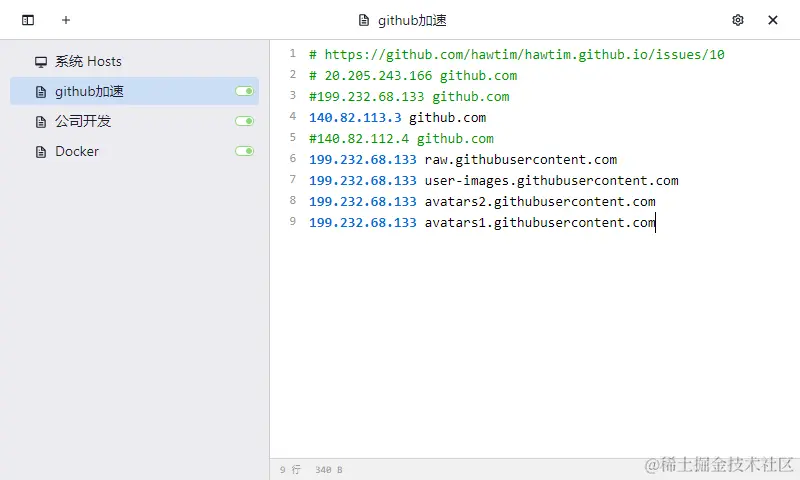This screenshot has height=480, width=800.
Task: Toggle the sidebar panel icon
Action: click(28, 20)
